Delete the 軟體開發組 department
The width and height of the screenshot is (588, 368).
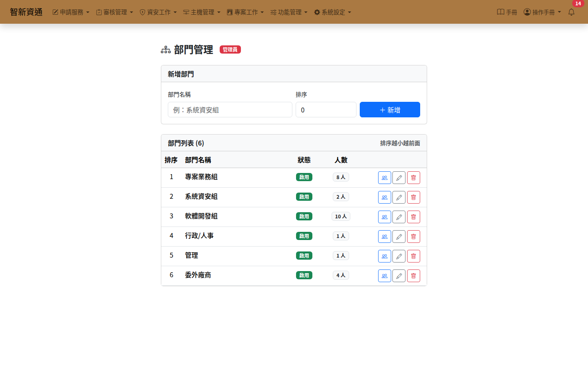[x=414, y=217]
